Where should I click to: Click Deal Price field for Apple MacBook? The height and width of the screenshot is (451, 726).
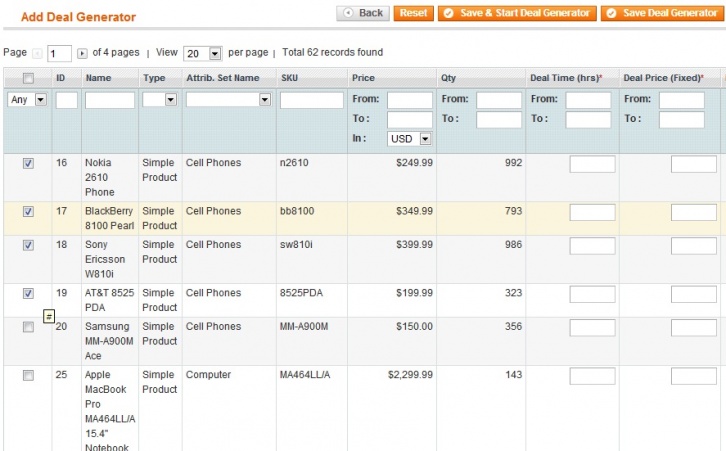pyautogui.click(x=694, y=376)
